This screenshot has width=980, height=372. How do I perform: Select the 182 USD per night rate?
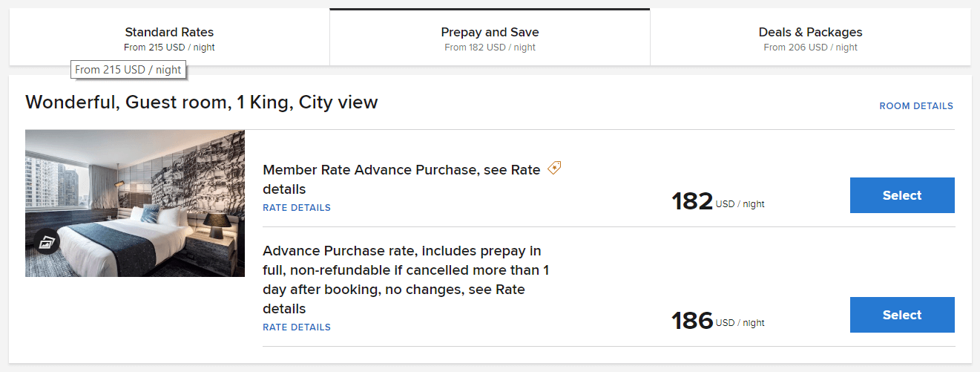[x=901, y=195]
